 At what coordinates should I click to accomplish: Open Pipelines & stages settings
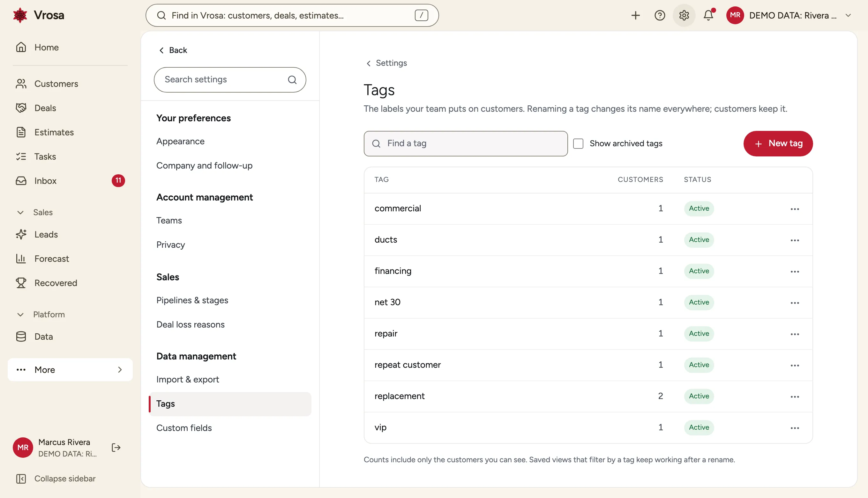[230, 300]
